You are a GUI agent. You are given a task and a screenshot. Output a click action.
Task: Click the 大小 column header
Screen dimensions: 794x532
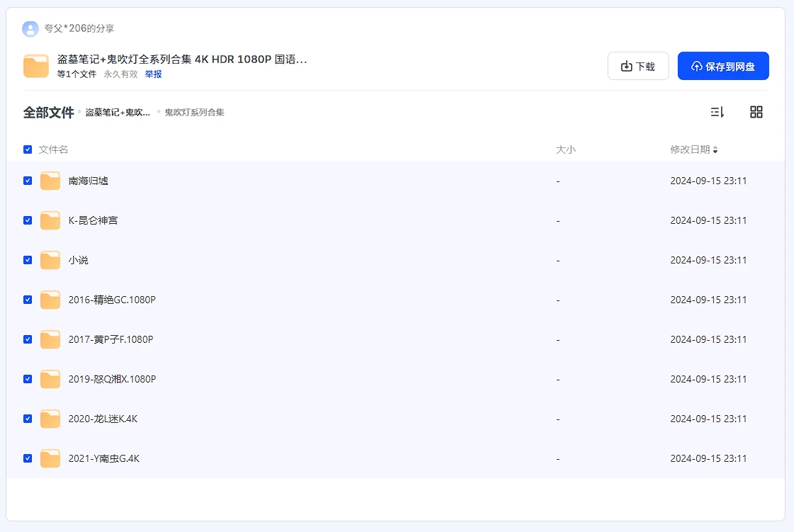[x=566, y=149]
